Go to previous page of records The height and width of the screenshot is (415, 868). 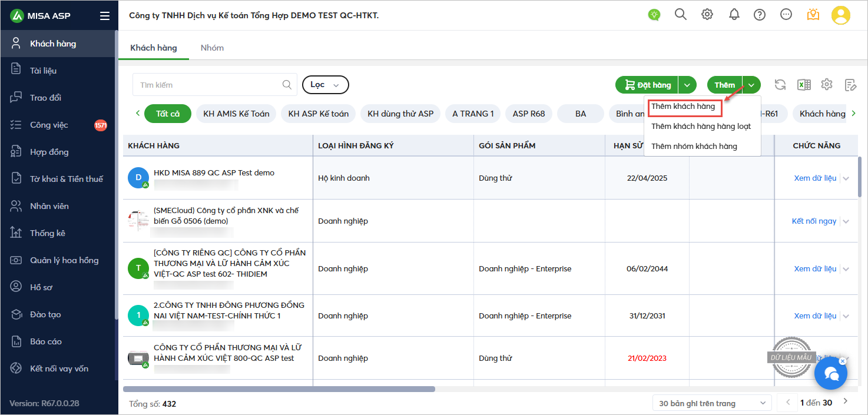tap(787, 403)
